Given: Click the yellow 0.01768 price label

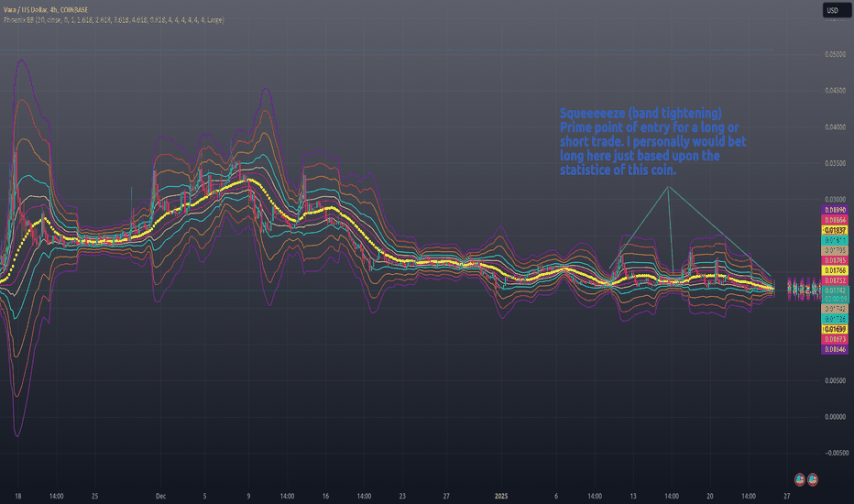Looking at the screenshot, I should pos(835,270).
